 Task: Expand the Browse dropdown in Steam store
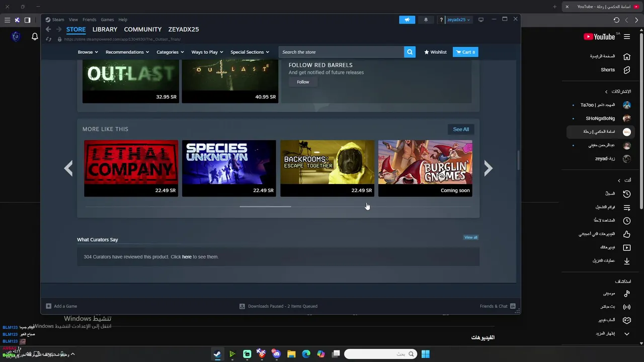pos(88,52)
